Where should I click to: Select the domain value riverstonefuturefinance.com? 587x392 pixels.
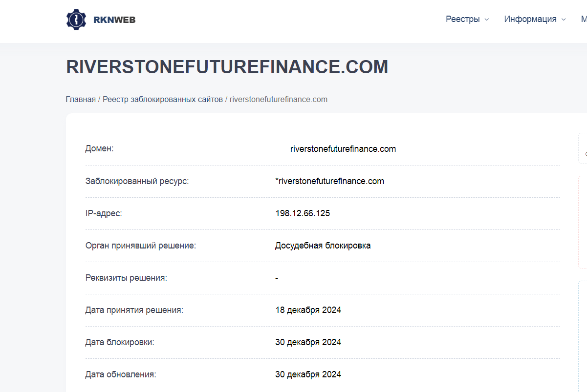pyautogui.click(x=343, y=149)
